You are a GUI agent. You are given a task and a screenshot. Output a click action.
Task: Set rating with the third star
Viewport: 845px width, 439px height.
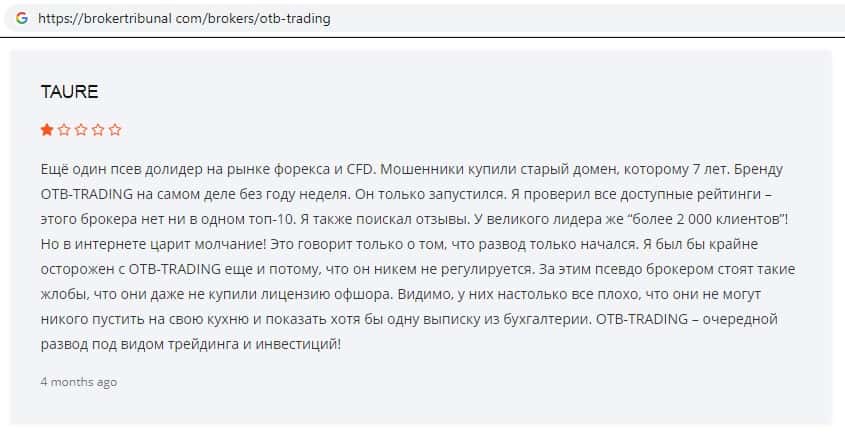tap(81, 129)
